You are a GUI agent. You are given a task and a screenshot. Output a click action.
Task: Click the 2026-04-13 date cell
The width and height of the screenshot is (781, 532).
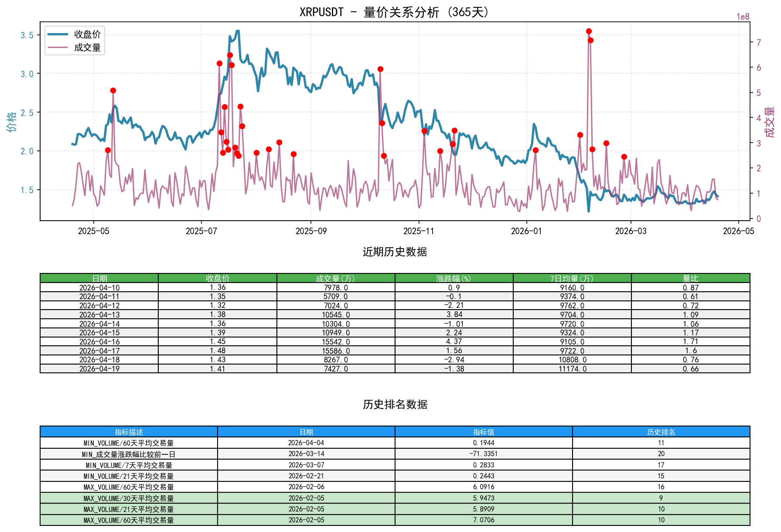99,314
